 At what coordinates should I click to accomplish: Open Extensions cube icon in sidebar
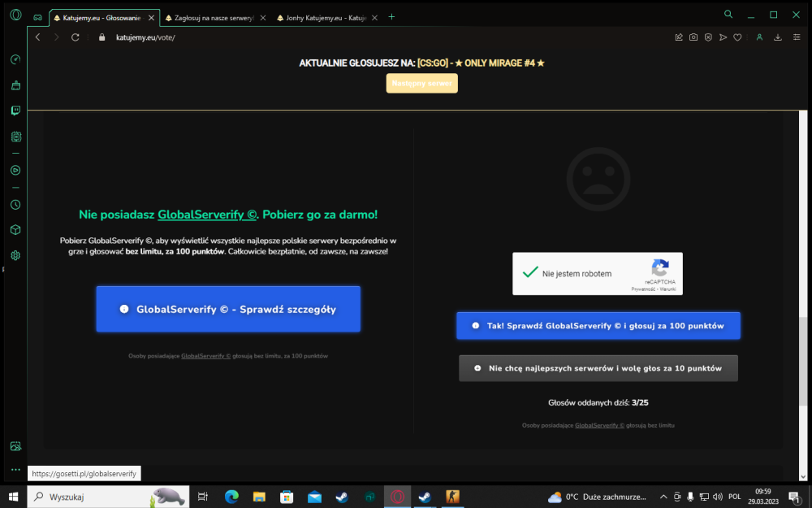click(15, 230)
